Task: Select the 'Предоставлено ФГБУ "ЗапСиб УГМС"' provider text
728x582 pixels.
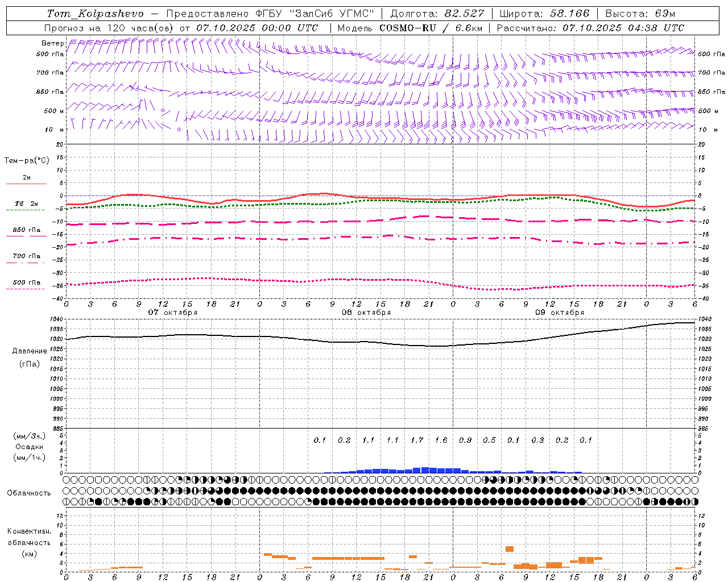Action: [x=270, y=14]
